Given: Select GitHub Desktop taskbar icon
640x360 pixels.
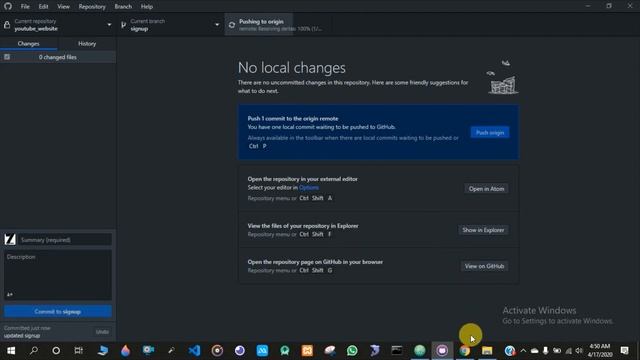Looking at the screenshot, I should [442, 350].
